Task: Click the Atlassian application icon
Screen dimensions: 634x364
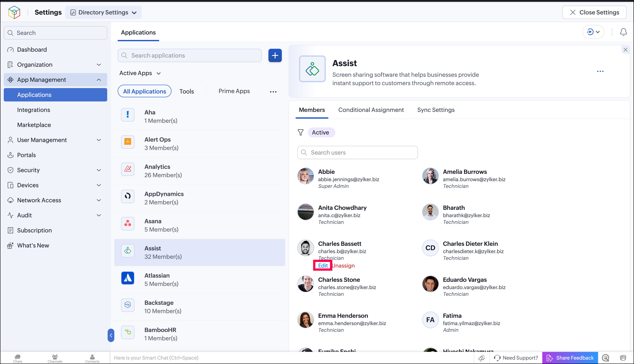Action: 128,278
